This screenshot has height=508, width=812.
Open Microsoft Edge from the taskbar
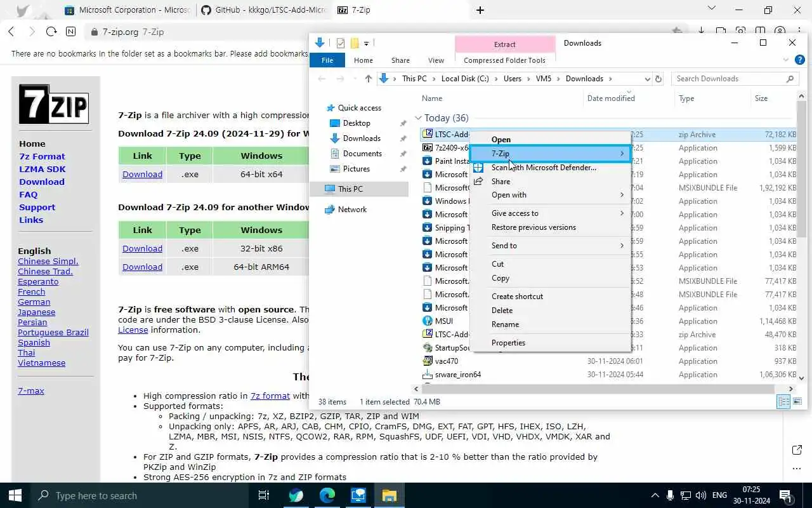pos(327,495)
